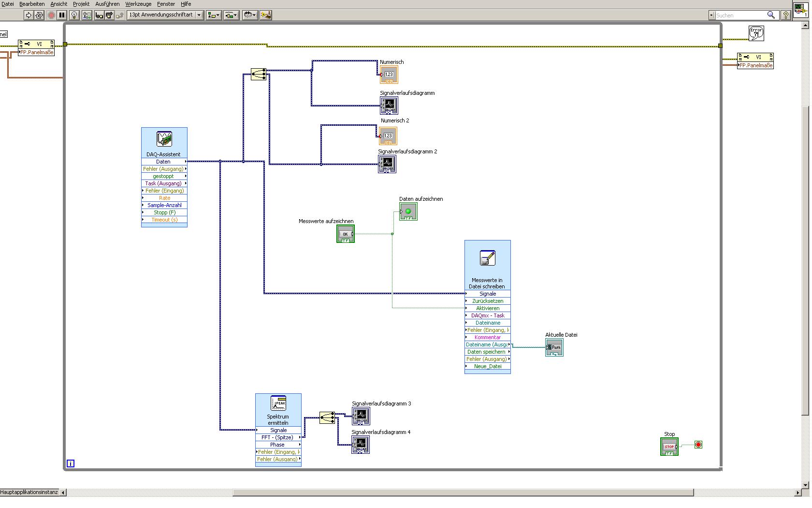This screenshot has width=812, height=508.
Task: Open the Ansicht menu
Action: [x=59, y=4]
